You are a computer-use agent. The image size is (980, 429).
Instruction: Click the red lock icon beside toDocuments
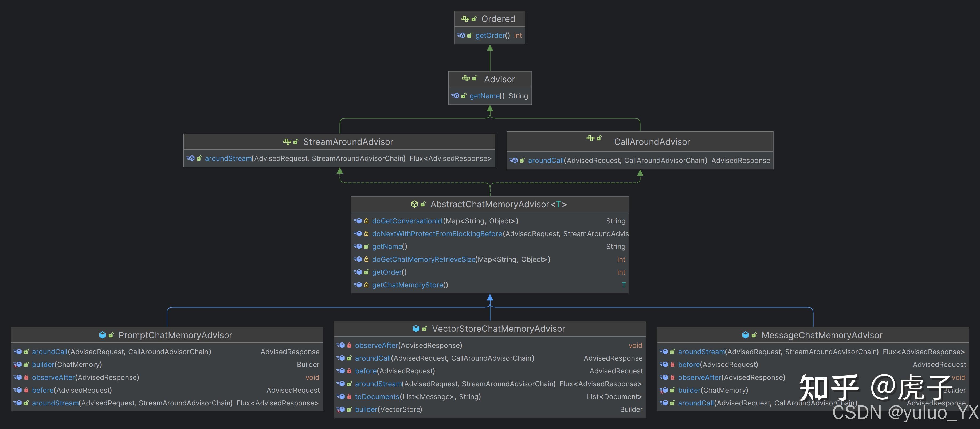tap(349, 397)
